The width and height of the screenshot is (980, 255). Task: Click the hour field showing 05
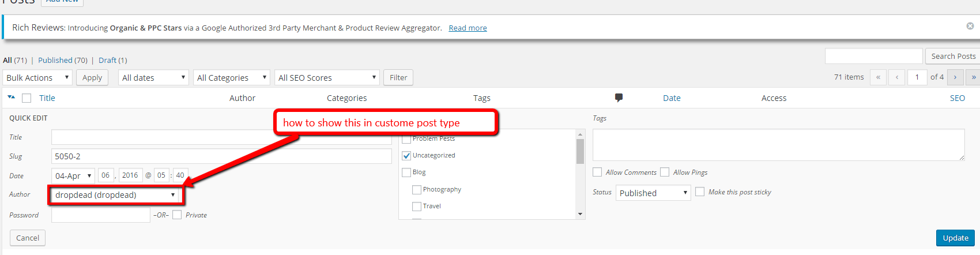[161, 175]
